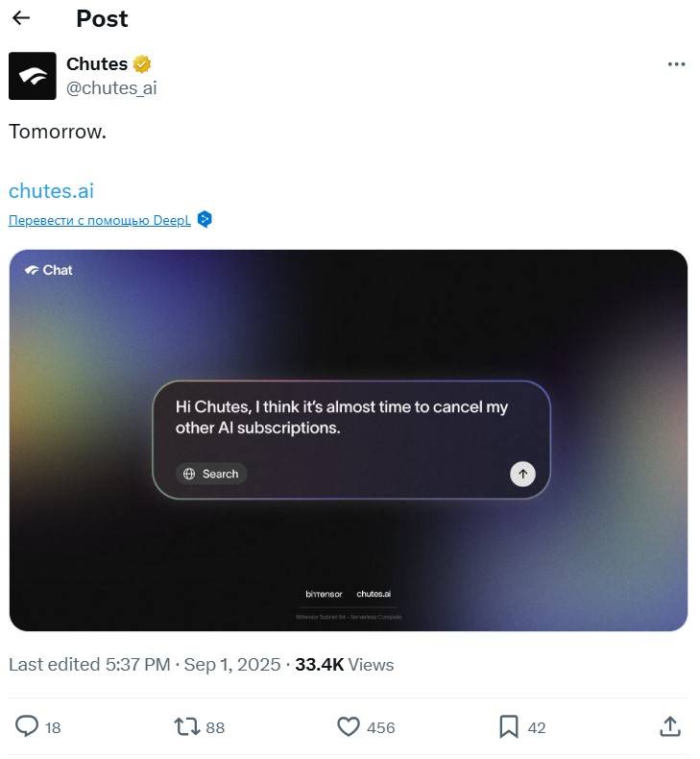Click the gold verified badge
The height and width of the screenshot is (759, 700).
(142, 64)
